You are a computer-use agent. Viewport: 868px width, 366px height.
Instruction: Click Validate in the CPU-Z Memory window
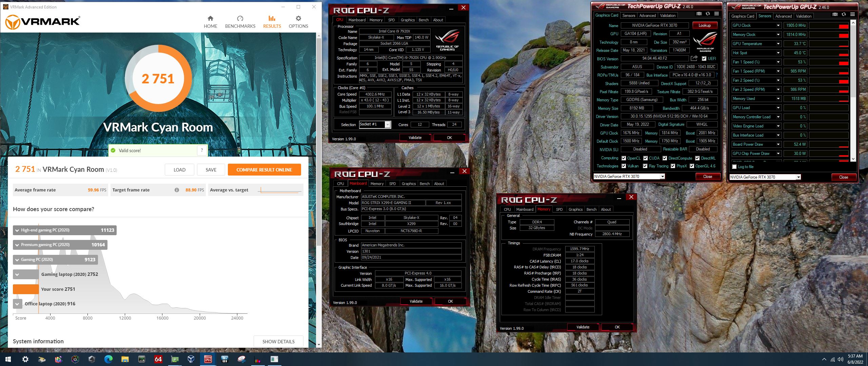click(x=583, y=327)
